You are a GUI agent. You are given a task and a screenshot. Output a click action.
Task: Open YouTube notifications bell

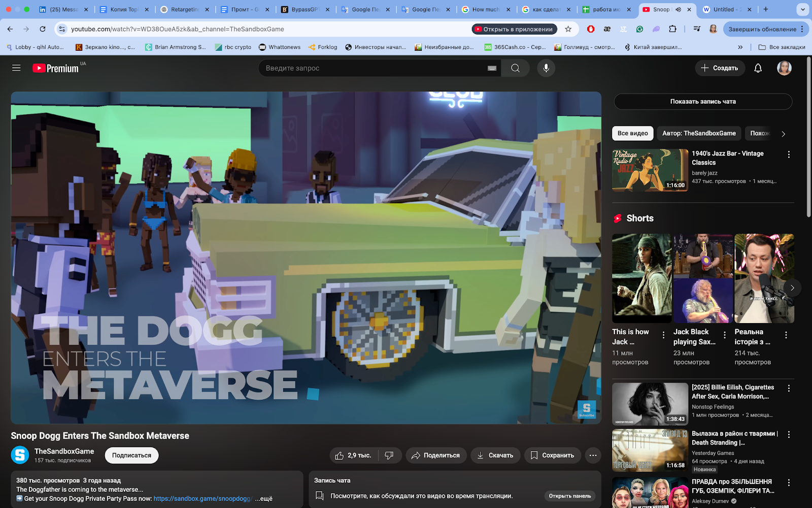758,68
